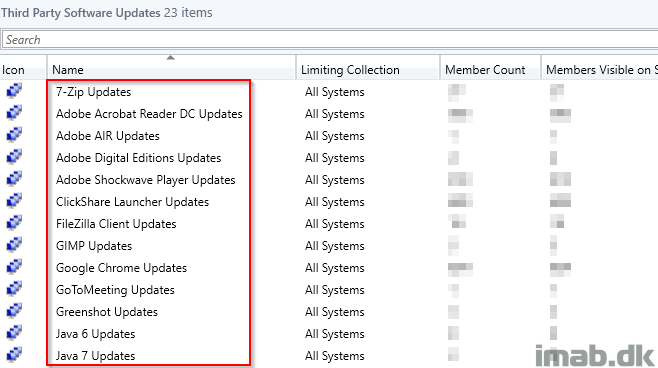Click the Adobe Shockwave Player collection icon
Viewport: 658px width, 368px height.
coord(14,179)
